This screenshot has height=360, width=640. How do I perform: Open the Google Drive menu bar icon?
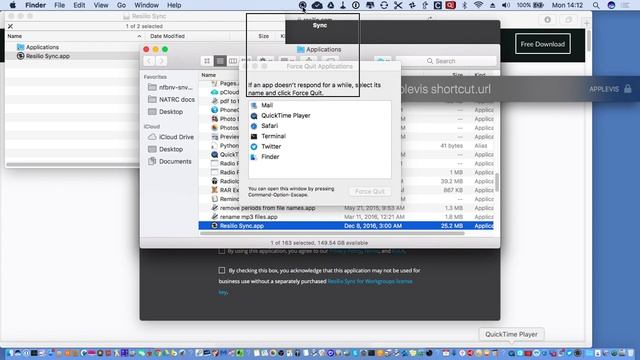331,5
